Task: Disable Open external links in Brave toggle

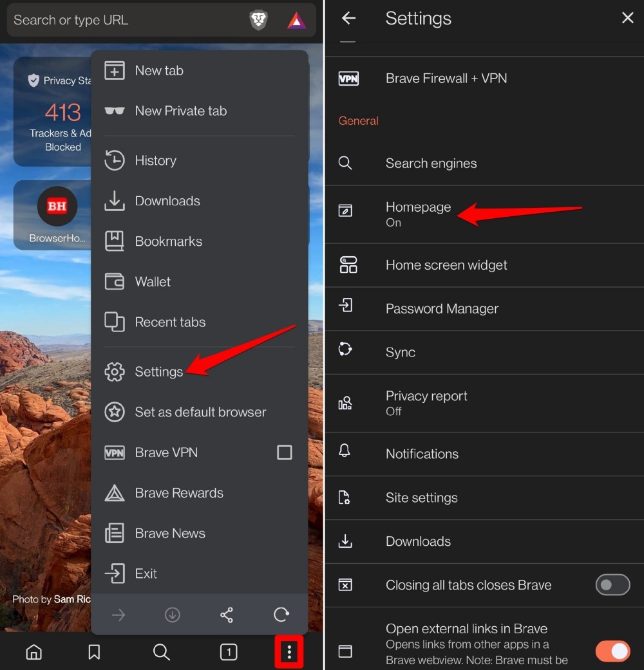Action: tap(612, 651)
